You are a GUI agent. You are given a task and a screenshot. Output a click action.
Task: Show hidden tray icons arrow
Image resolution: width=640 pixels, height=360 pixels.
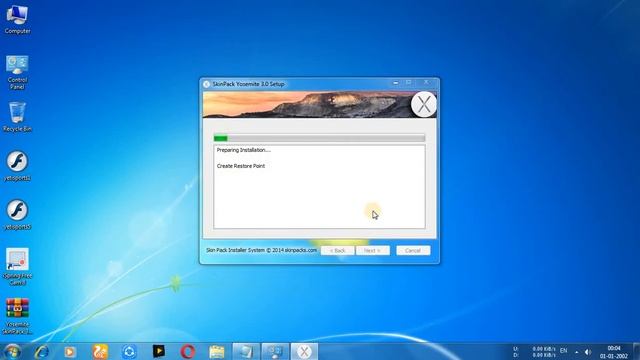(576, 352)
